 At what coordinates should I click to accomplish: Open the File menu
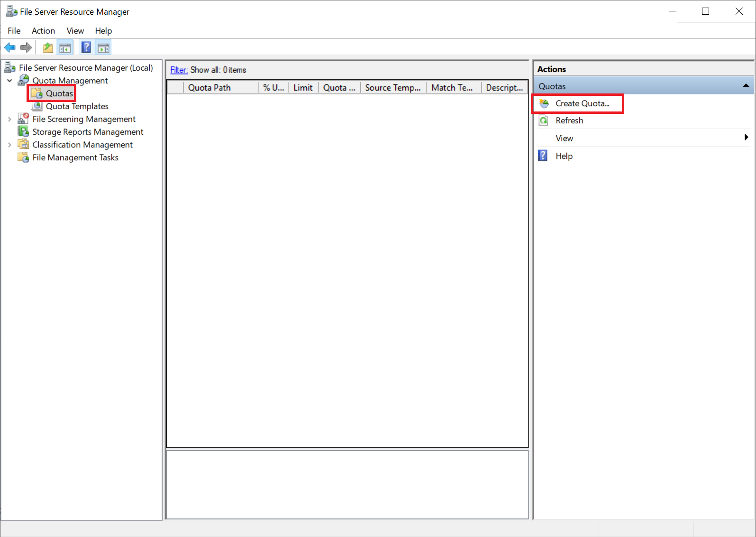pos(14,31)
